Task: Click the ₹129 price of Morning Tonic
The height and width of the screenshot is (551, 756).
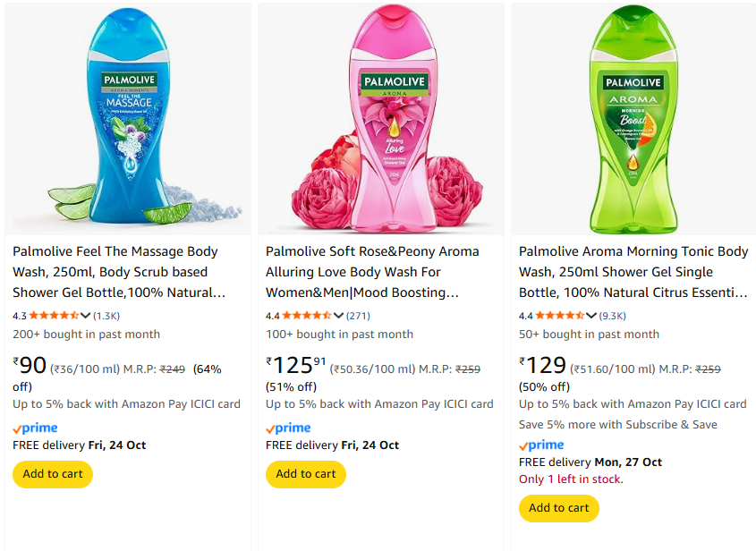Action: click(543, 365)
